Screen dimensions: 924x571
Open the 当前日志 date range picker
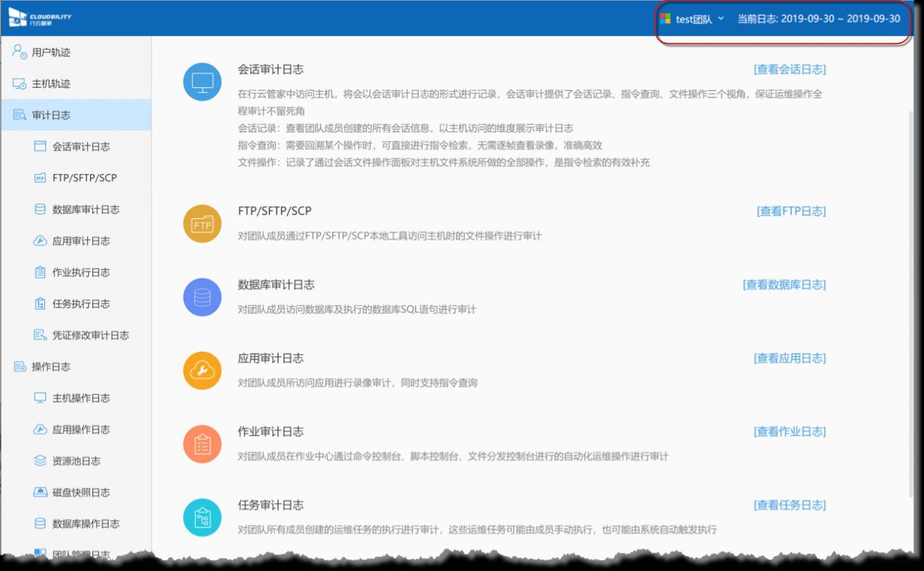point(819,19)
